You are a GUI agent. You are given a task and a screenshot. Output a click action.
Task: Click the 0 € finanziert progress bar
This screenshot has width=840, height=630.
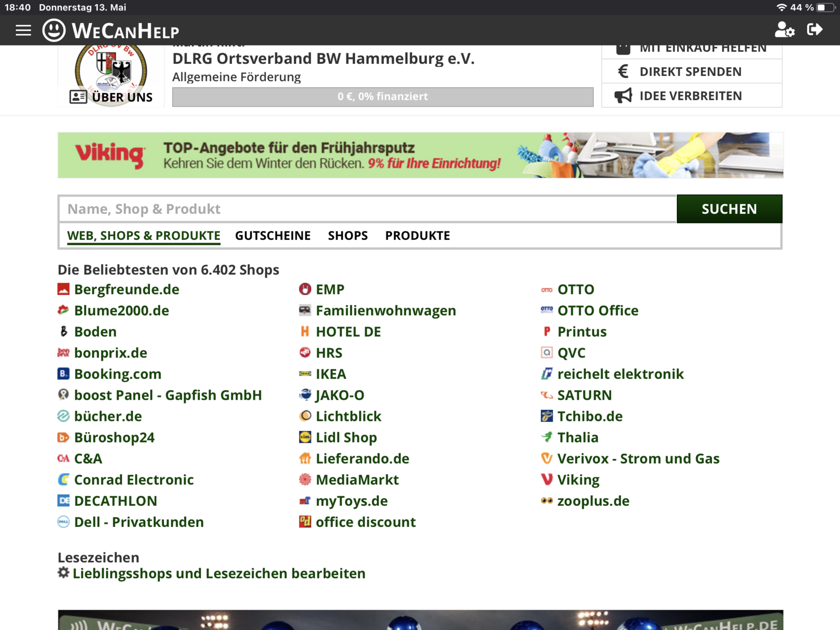point(382,97)
